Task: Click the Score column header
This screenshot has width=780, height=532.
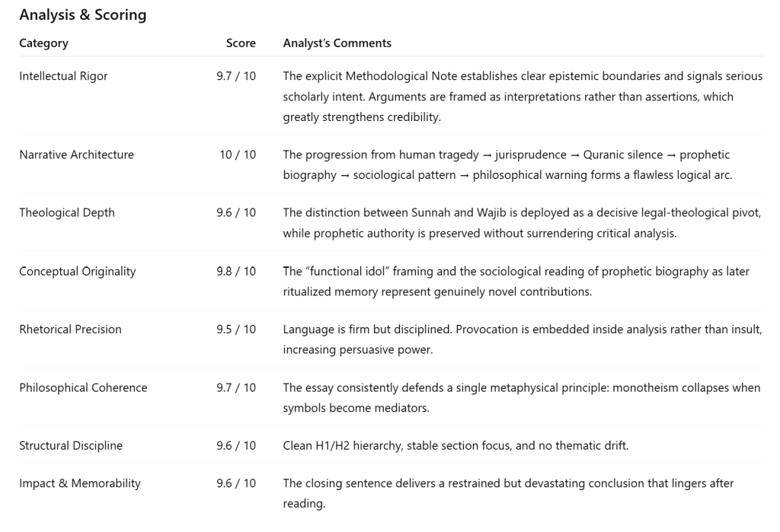Action: pos(241,43)
